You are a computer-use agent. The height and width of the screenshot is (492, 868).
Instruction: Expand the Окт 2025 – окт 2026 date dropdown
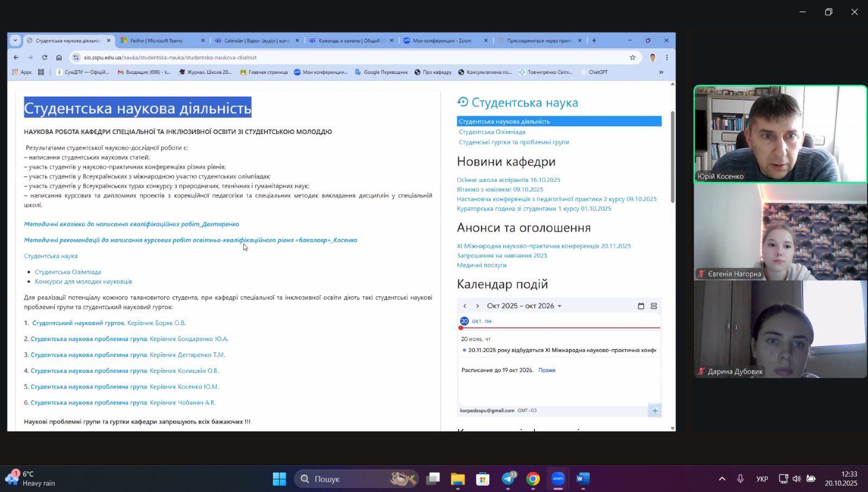click(560, 306)
